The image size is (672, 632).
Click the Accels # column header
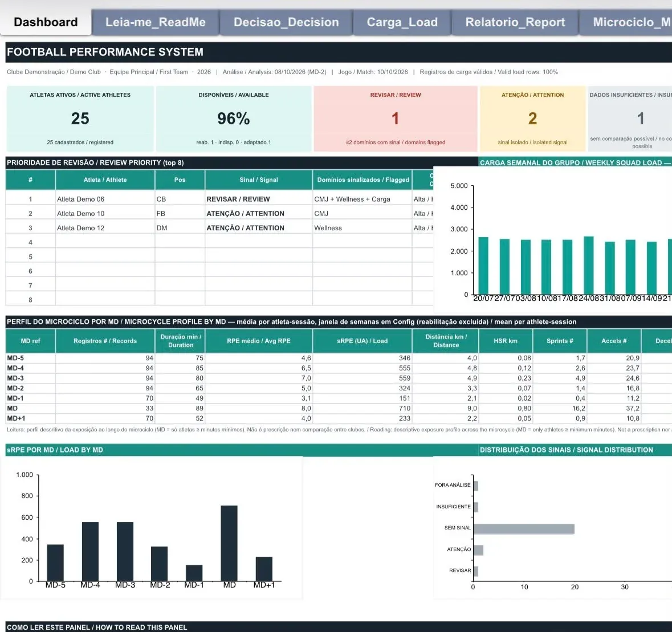pyautogui.click(x=614, y=341)
